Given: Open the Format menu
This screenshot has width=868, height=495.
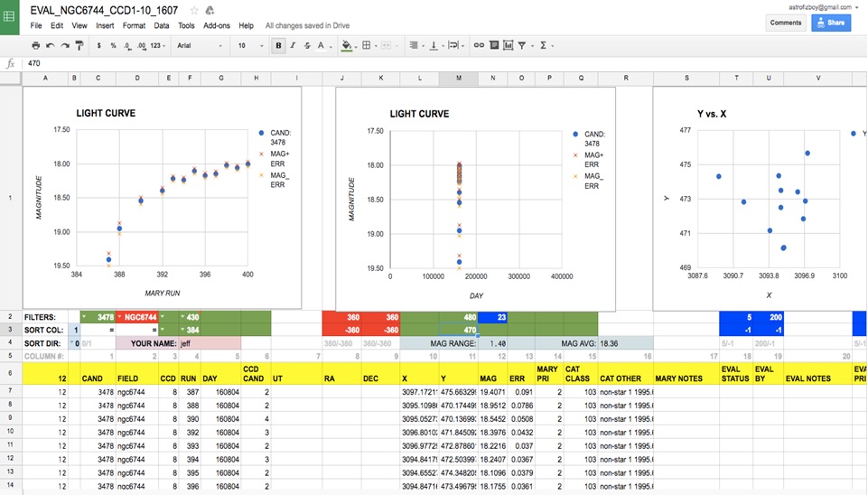Looking at the screenshot, I should tap(134, 25).
